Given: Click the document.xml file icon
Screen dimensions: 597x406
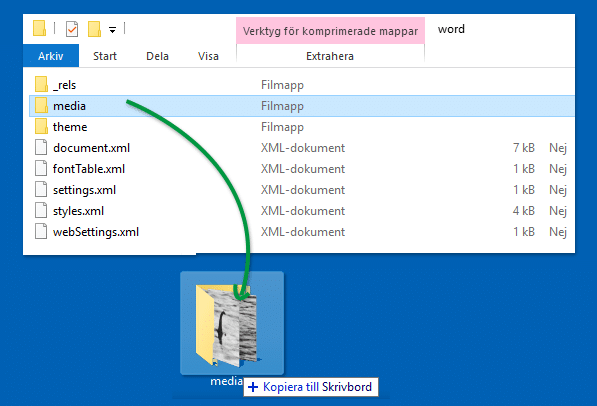Looking at the screenshot, I should (41, 147).
